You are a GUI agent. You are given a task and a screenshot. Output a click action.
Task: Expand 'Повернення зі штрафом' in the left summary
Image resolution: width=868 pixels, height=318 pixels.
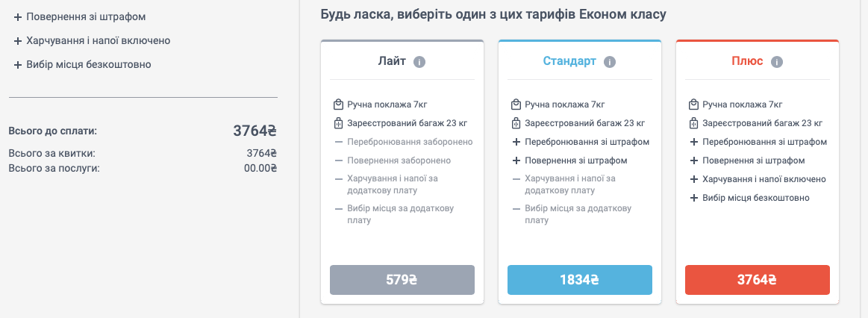tap(80, 16)
